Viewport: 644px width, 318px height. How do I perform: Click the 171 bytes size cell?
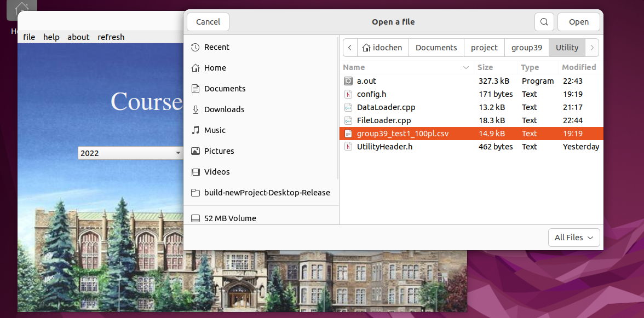(x=496, y=94)
